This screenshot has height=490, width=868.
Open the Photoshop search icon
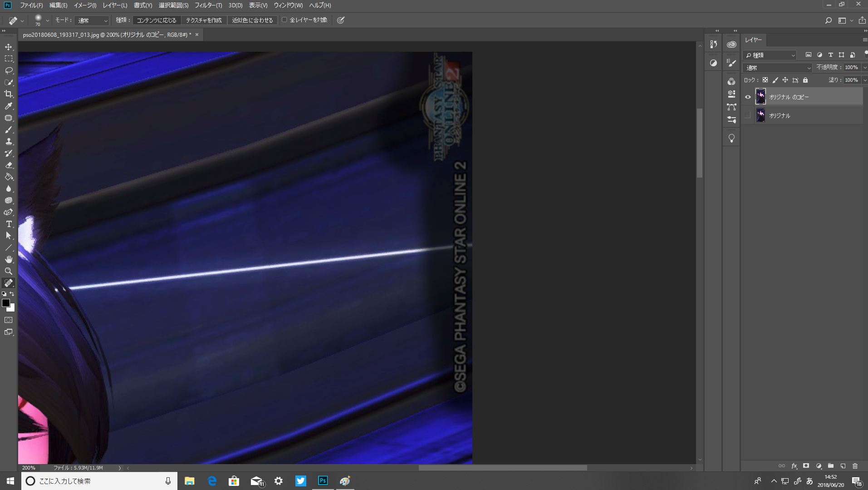pos(829,20)
